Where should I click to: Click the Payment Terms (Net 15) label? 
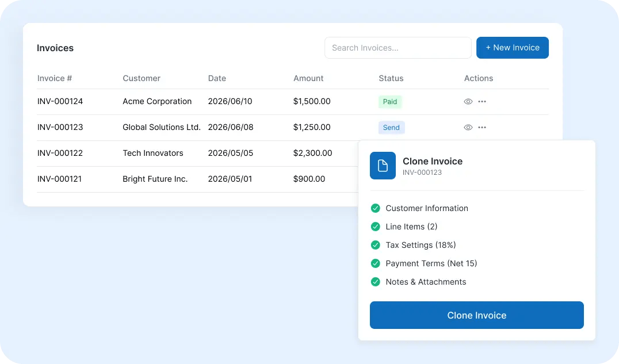click(431, 263)
